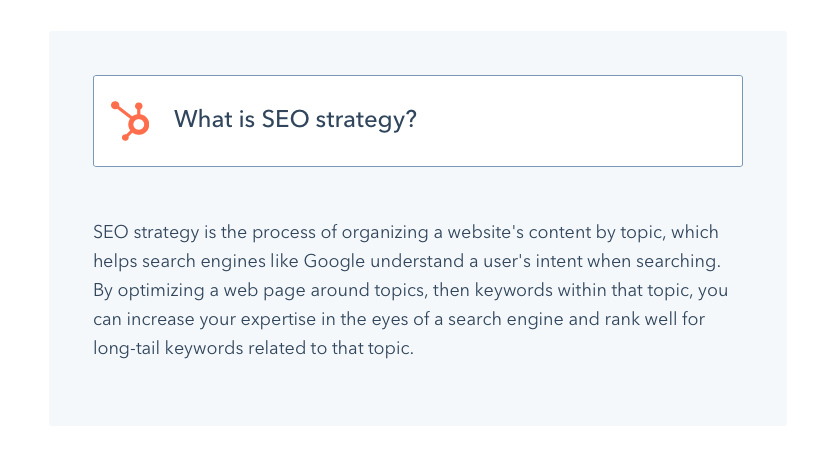This screenshot has width=835, height=458.
Task: Click empty space inside the white question box
Action: tap(580, 121)
